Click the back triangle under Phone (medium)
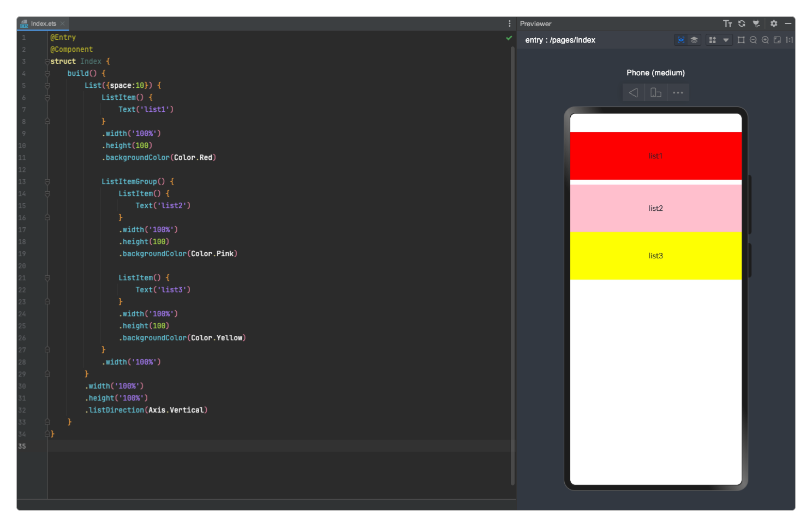Viewport: 812px width, 527px height. point(633,93)
